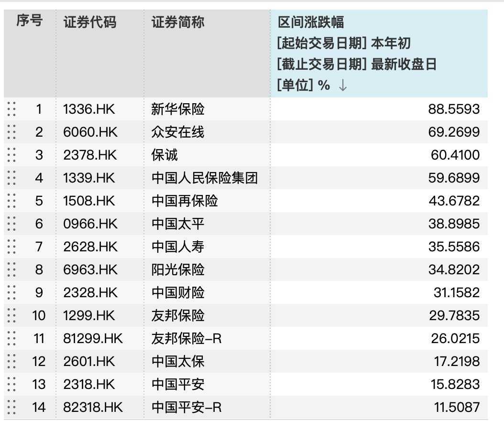504x431 pixels.
Task: Open stock code 1336.HK
Action: [x=89, y=109]
